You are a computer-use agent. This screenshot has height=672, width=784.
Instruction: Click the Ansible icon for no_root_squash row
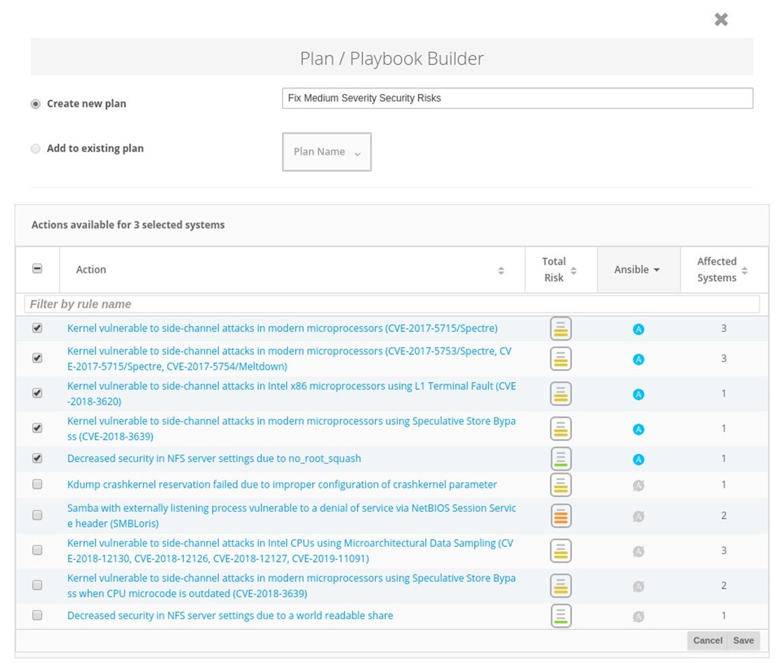pos(639,459)
